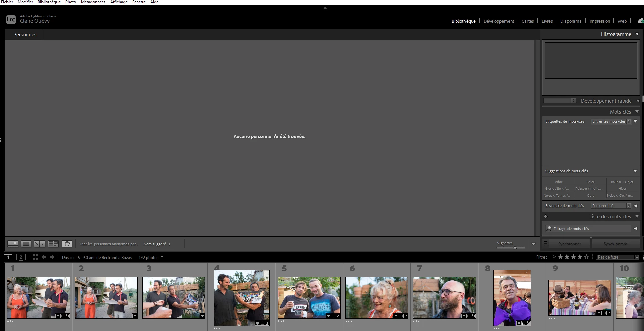Add suggested keyword 'Arbre'
Viewport: 644px width, 331px height.
coord(559,182)
